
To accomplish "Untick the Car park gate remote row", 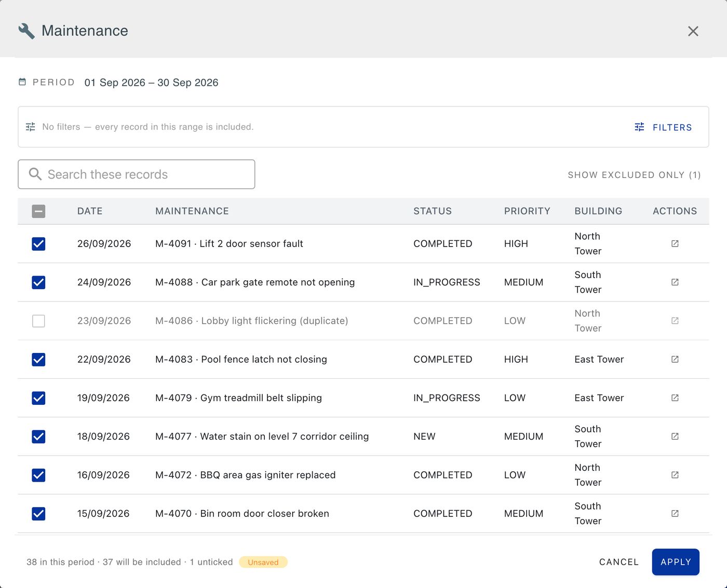I will (x=38, y=282).
